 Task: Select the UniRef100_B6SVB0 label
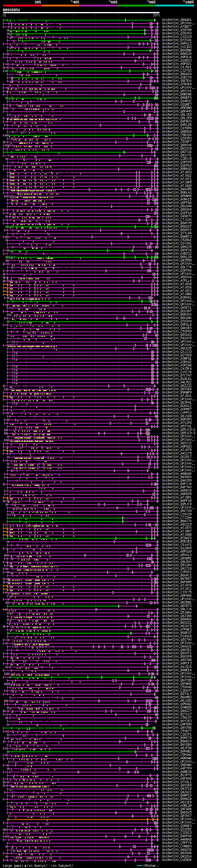pyautogui.click(x=177, y=744)
